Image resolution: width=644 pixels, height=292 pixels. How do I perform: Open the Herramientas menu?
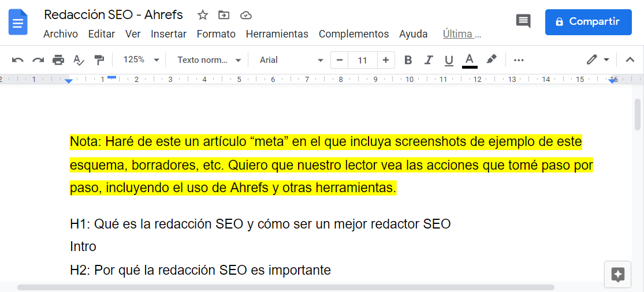click(x=277, y=34)
